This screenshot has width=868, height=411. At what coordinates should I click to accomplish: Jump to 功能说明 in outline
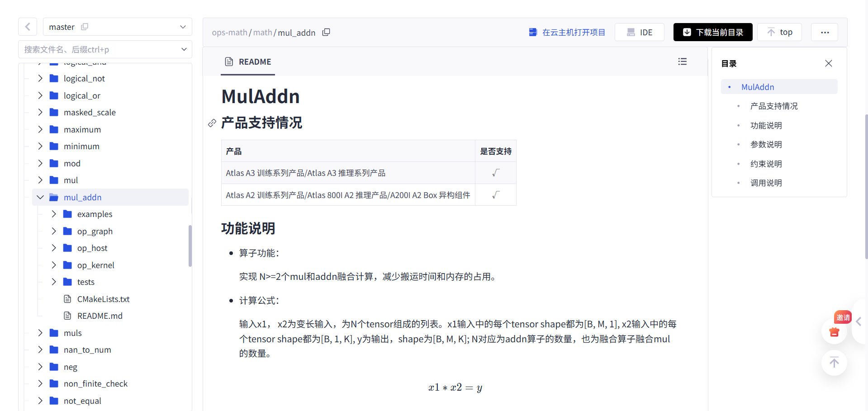tap(766, 125)
